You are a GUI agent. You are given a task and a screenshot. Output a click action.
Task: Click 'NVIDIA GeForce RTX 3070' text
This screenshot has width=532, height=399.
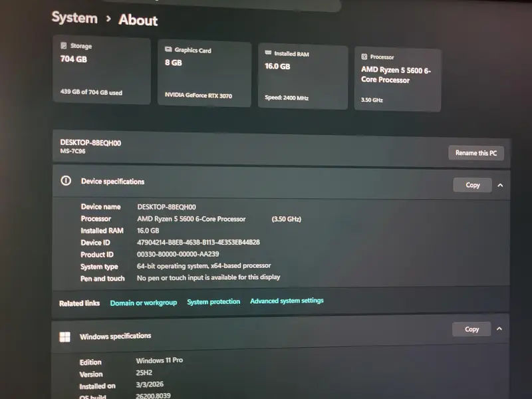point(198,95)
